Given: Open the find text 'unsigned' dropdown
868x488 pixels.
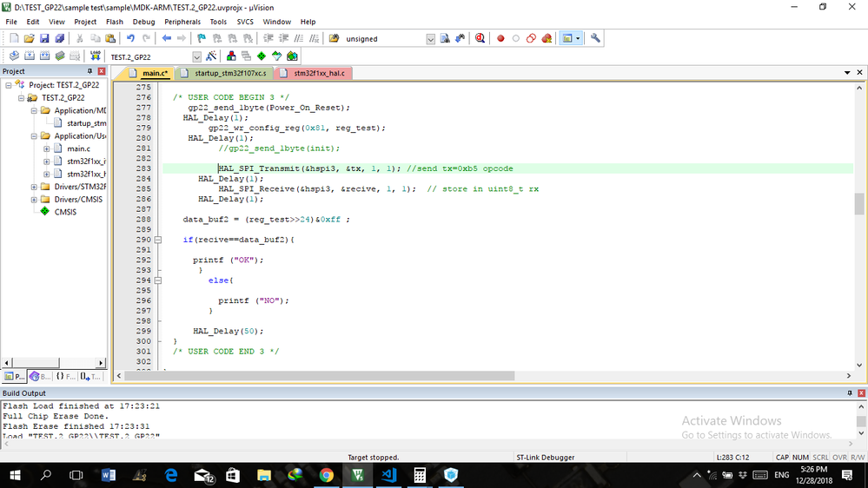Looking at the screenshot, I should pyautogui.click(x=430, y=39).
